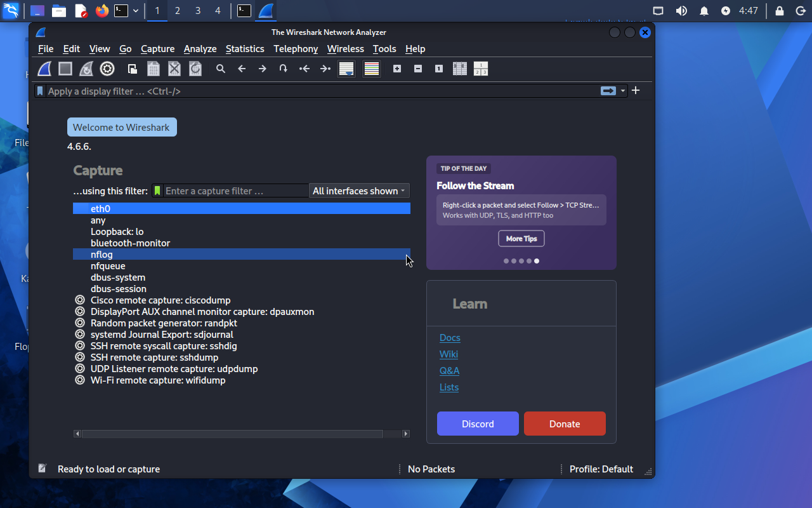Open Firefox from the top panel
Viewport: 812px width, 508px height.
click(101, 11)
